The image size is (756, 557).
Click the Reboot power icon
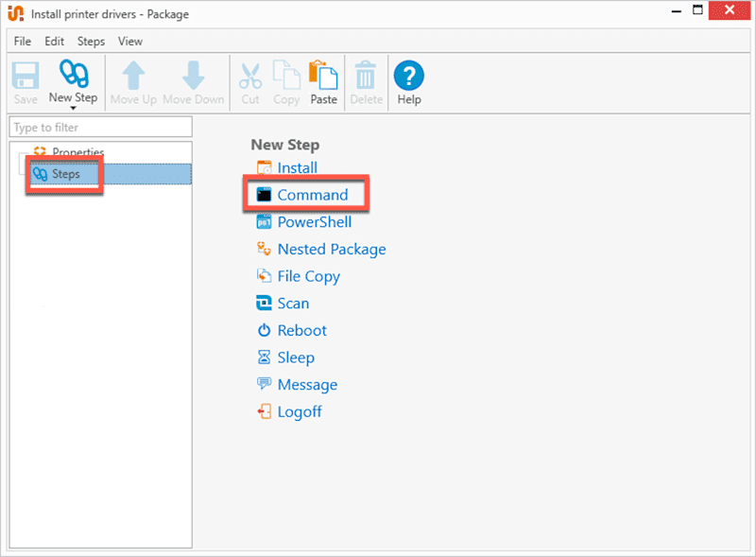(x=265, y=330)
